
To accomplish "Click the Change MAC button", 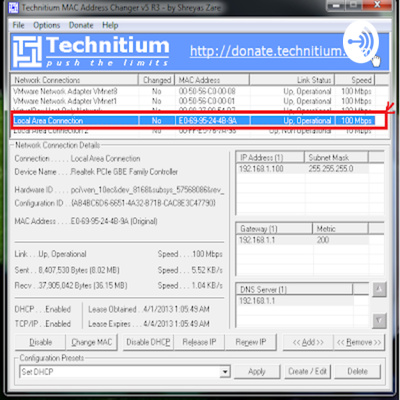I will [92, 342].
